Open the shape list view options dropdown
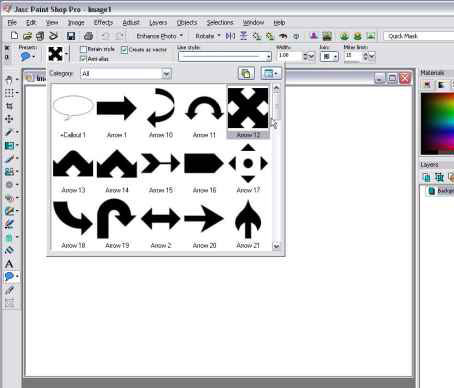 pos(271,73)
